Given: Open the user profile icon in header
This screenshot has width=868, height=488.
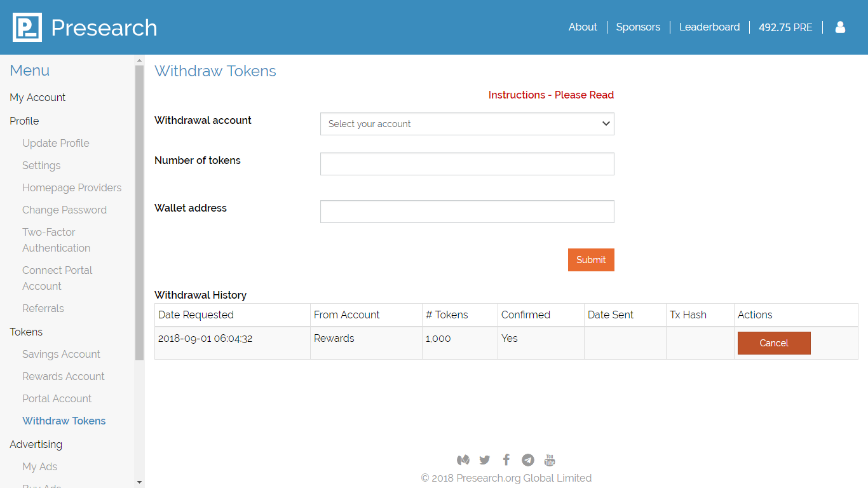Looking at the screenshot, I should [x=840, y=27].
